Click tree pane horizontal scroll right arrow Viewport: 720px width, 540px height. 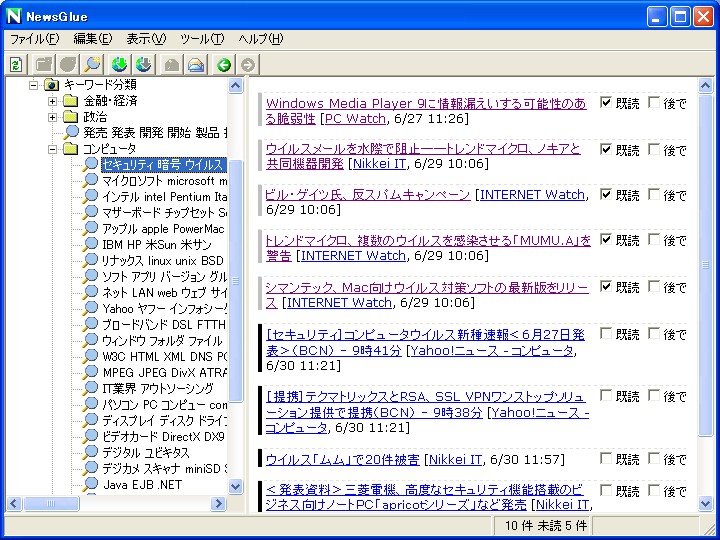[219, 504]
